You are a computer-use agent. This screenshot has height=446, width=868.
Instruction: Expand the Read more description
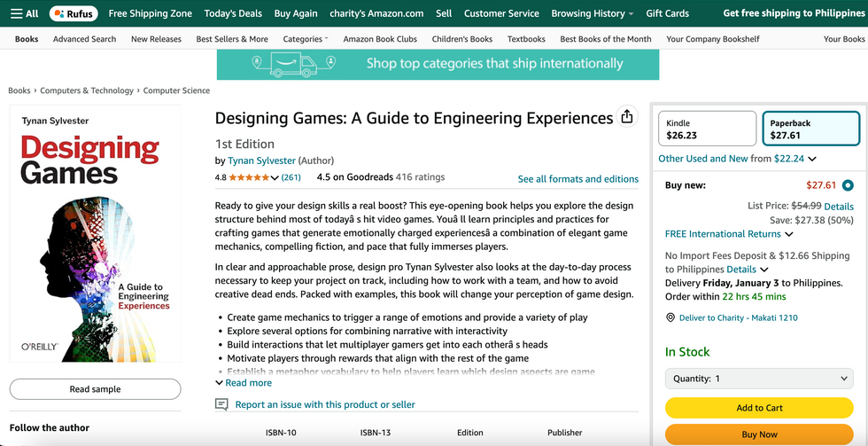pos(244,383)
